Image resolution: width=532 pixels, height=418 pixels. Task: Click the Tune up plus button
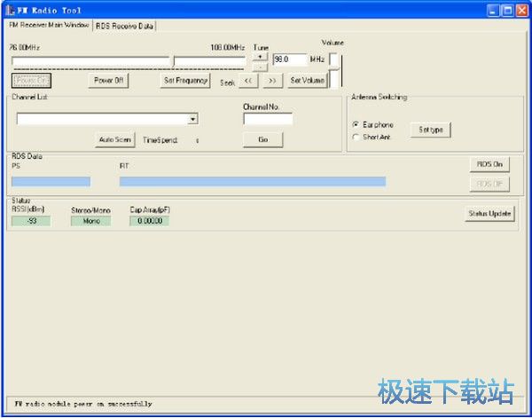(x=259, y=56)
